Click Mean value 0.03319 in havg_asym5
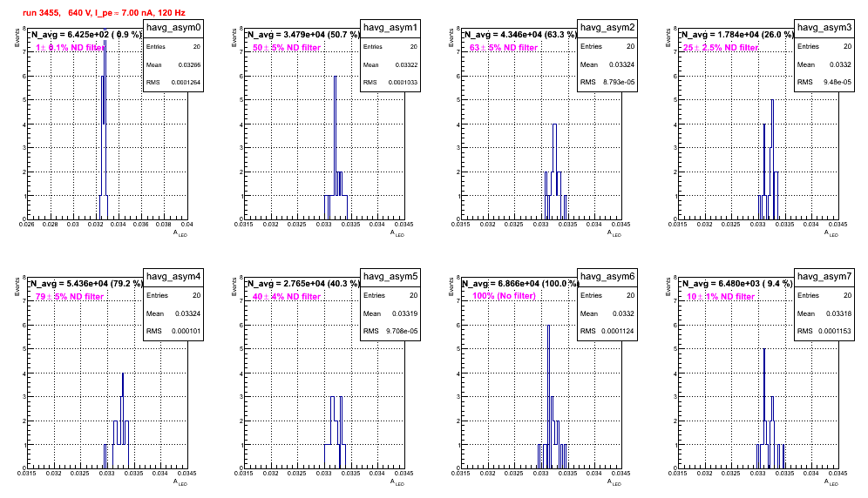The image size is (868, 498). click(x=406, y=313)
